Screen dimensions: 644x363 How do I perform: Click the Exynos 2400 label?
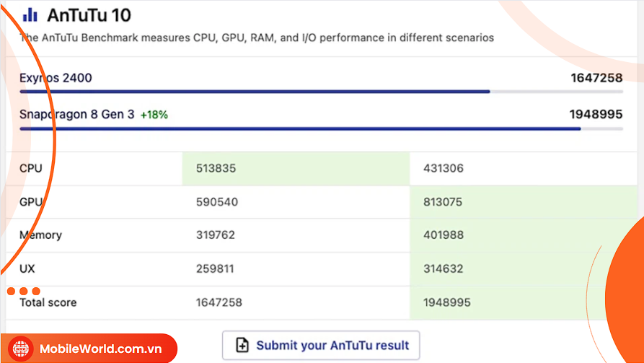(56, 78)
